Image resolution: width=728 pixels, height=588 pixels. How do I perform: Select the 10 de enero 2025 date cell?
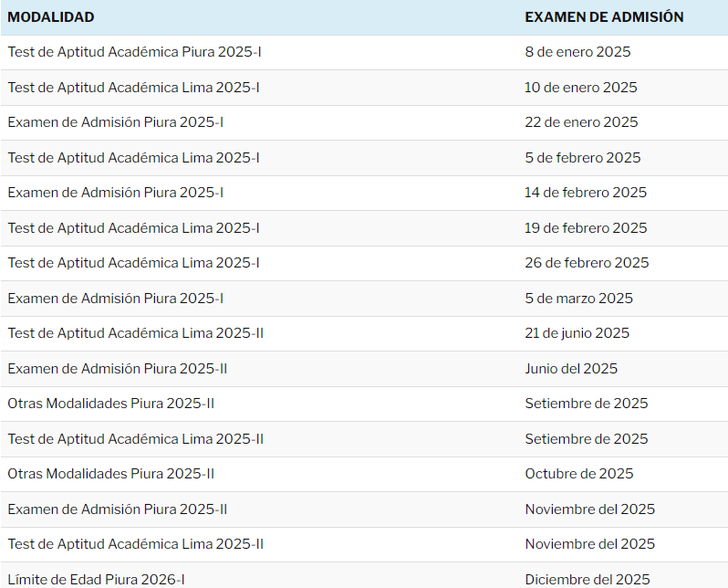tap(581, 88)
